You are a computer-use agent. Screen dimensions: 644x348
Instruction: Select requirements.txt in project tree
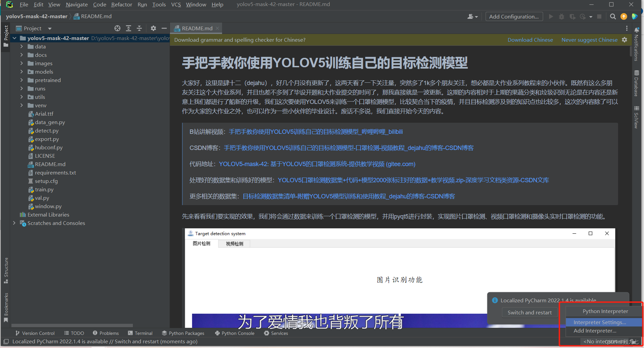(56, 172)
